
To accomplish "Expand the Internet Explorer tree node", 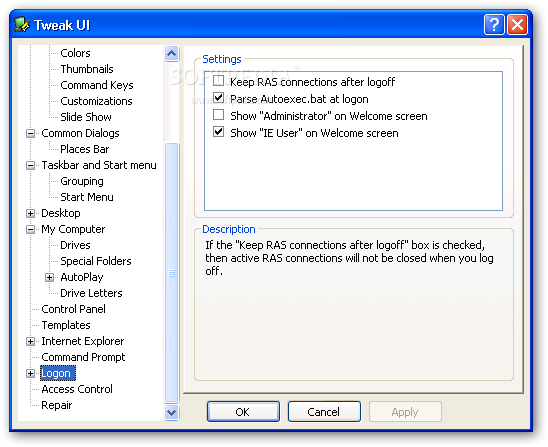I will point(30,341).
